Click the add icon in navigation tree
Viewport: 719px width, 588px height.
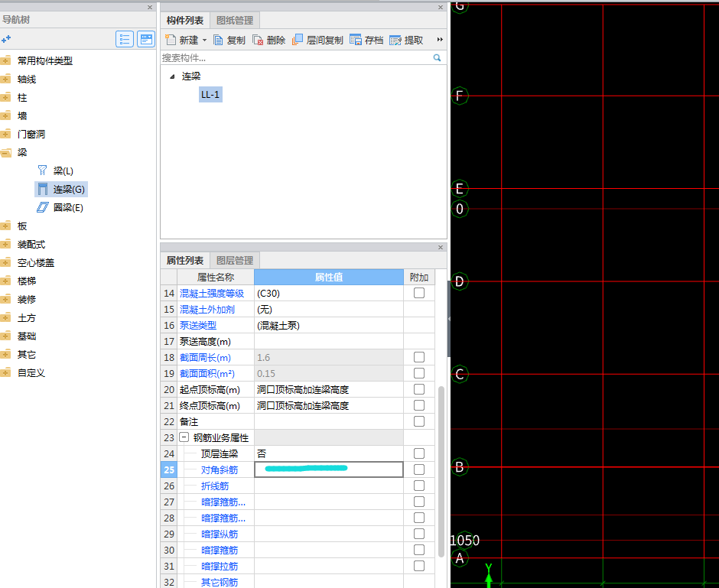6,40
